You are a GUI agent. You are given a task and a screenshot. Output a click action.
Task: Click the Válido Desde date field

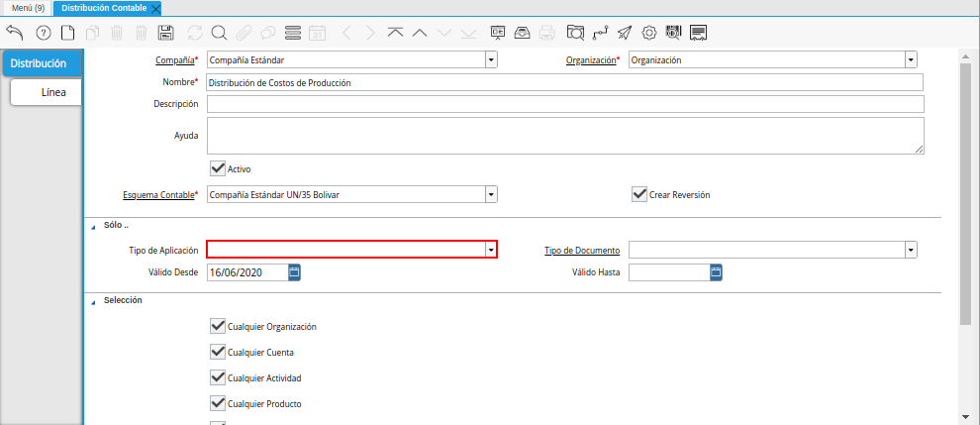[x=247, y=271]
